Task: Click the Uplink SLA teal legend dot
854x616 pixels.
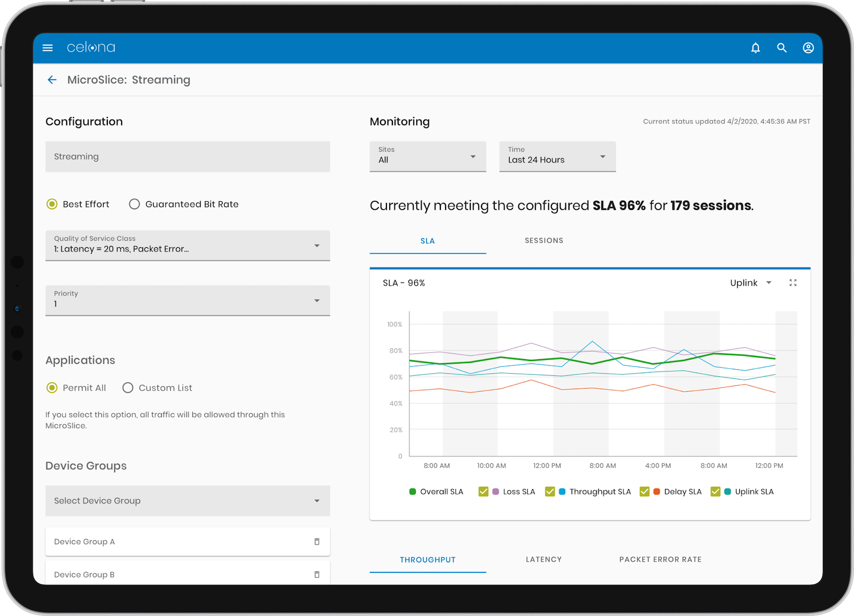Action: point(728,492)
